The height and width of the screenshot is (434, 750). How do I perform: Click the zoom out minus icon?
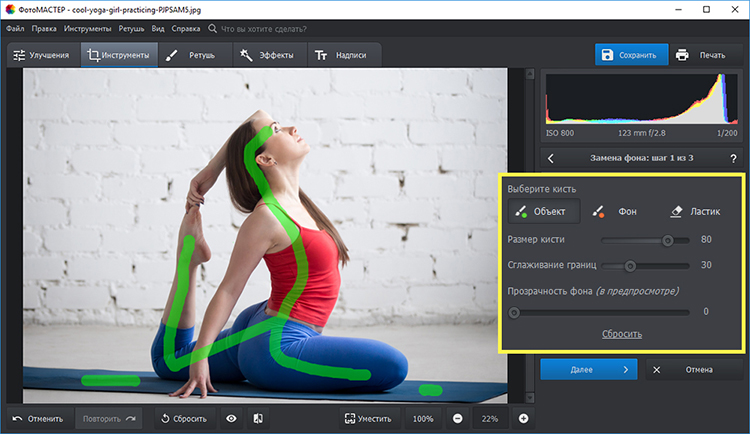point(457,418)
